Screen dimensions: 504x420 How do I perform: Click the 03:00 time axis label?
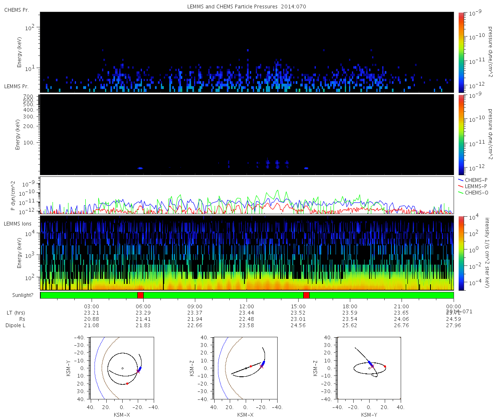[92, 307]
